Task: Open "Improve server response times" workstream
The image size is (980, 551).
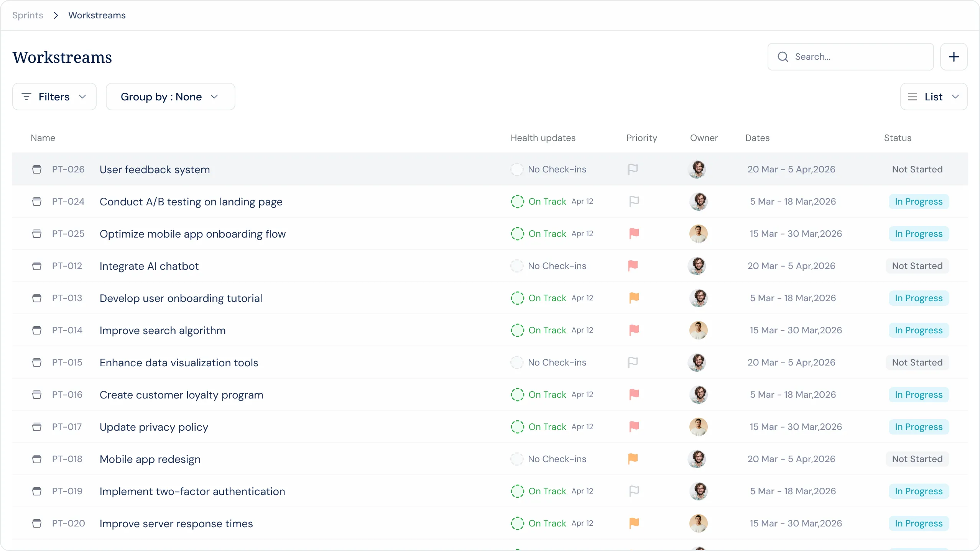Action: click(x=176, y=523)
